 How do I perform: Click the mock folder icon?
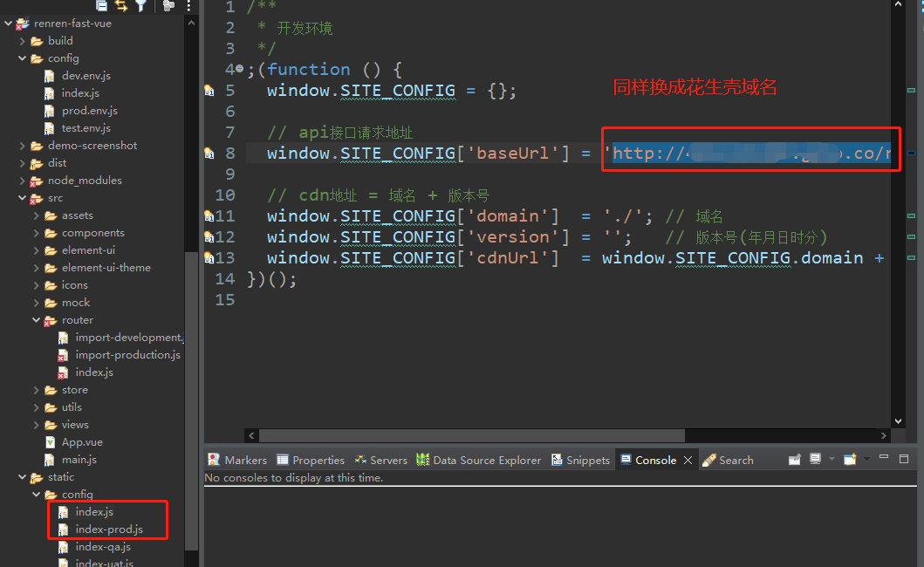pos(51,303)
